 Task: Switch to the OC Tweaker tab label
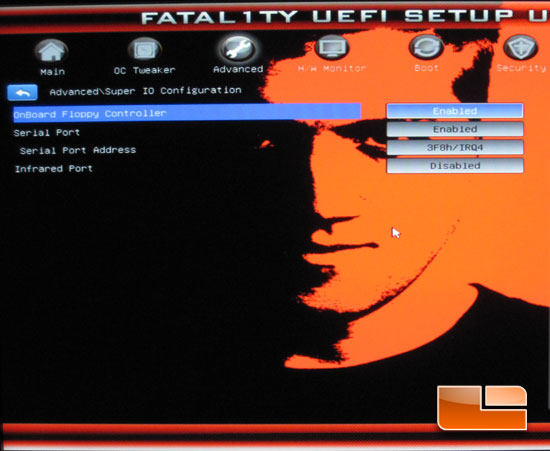[145, 70]
